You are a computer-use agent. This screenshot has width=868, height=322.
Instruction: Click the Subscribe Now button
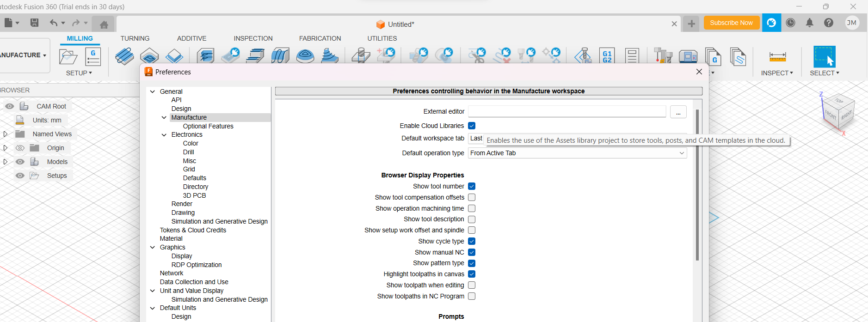(x=732, y=23)
